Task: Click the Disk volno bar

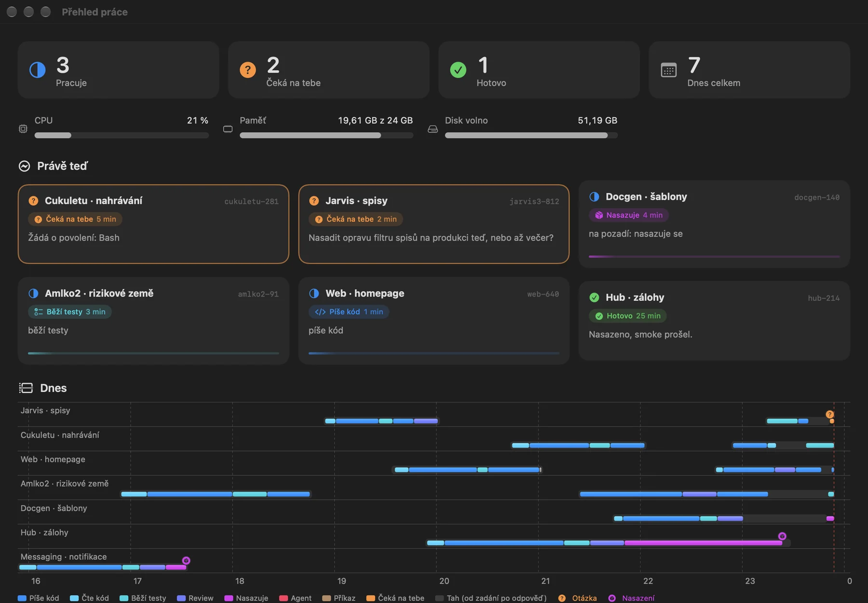Action: pos(531,135)
